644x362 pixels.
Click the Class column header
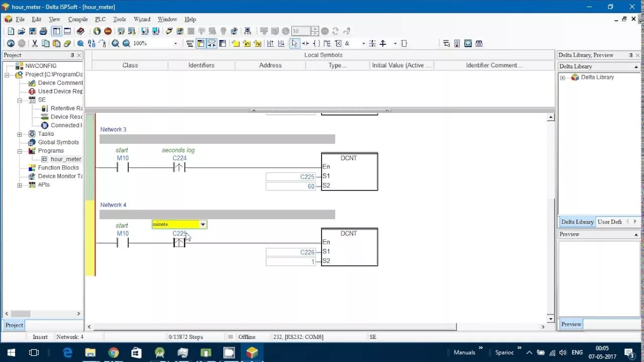[130, 65]
